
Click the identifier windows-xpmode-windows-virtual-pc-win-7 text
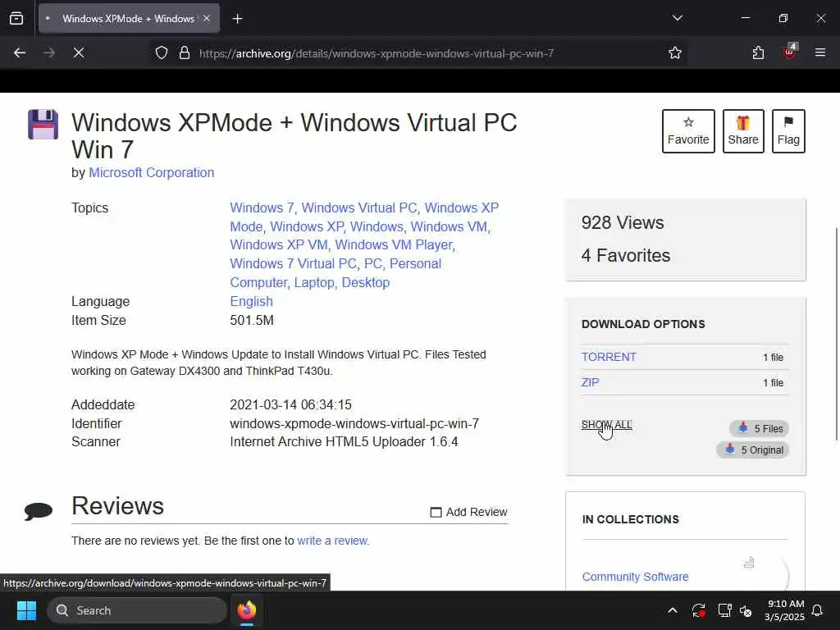pos(354,424)
